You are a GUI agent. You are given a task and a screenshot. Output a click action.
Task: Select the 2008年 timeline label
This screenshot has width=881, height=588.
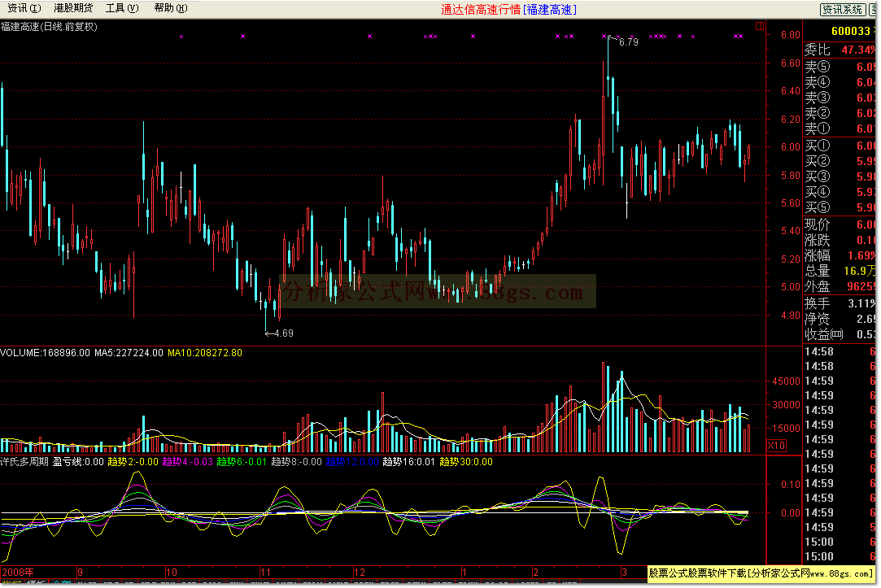click(17, 573)
